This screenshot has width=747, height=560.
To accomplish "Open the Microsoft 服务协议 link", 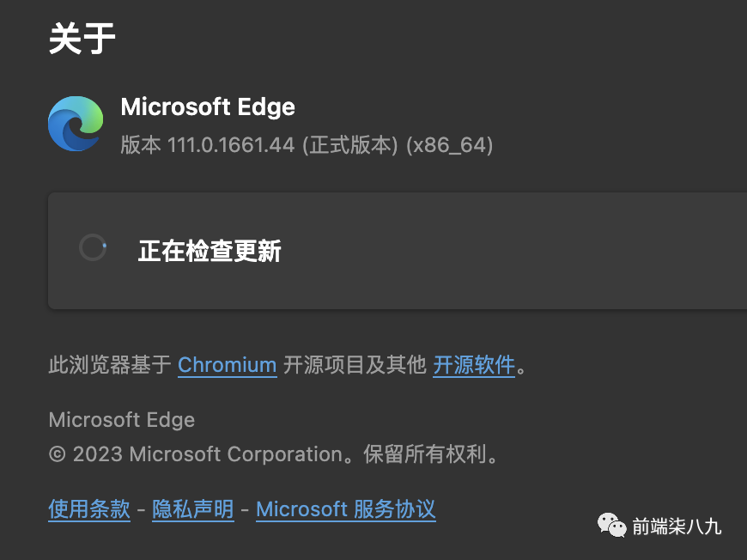I will pyautogui.click(x=345, y=509).
